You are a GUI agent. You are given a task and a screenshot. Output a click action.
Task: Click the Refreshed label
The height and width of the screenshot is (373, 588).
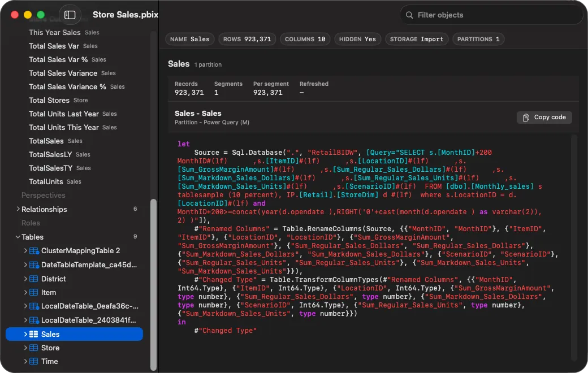[314, 84]
